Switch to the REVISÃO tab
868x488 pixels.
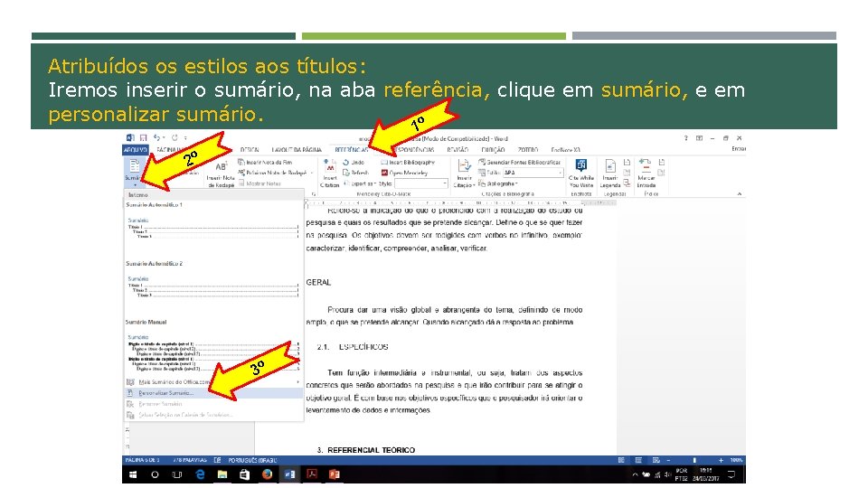click(x=458, y=150)
